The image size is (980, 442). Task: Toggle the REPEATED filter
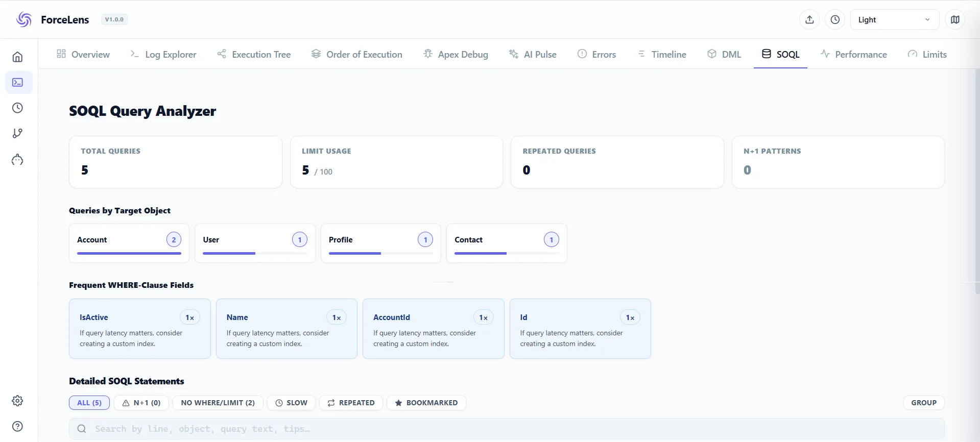pyautogui.click(x=351, y=403)
